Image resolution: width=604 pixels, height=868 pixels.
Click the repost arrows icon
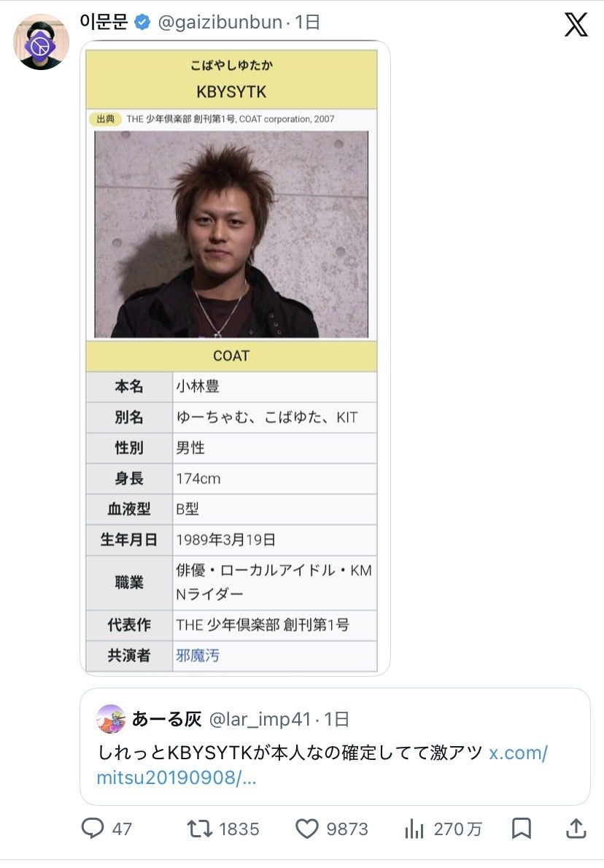click(x=199, y=829)
